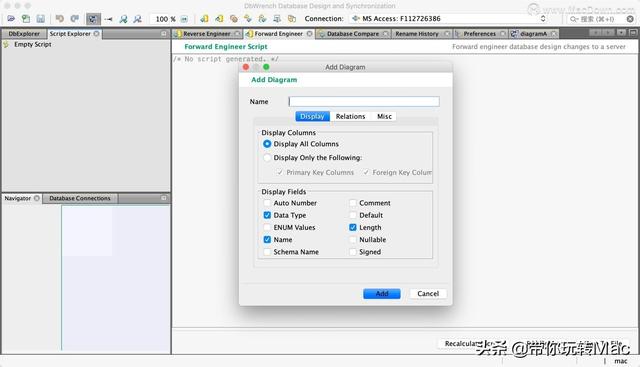Minimize the Script Explorer panel group

[x=164, y=33]
